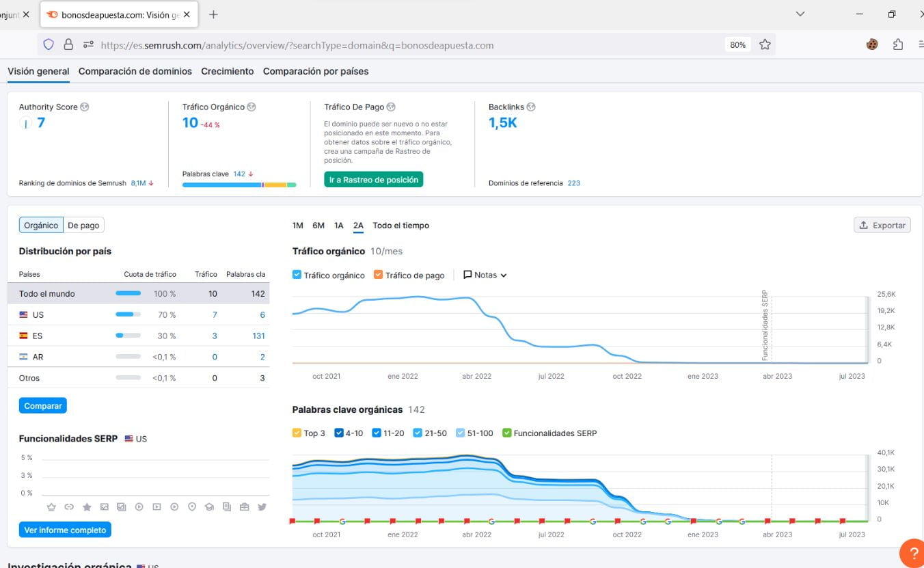Click the bookmark star icon in address bar

pos(765,44)
